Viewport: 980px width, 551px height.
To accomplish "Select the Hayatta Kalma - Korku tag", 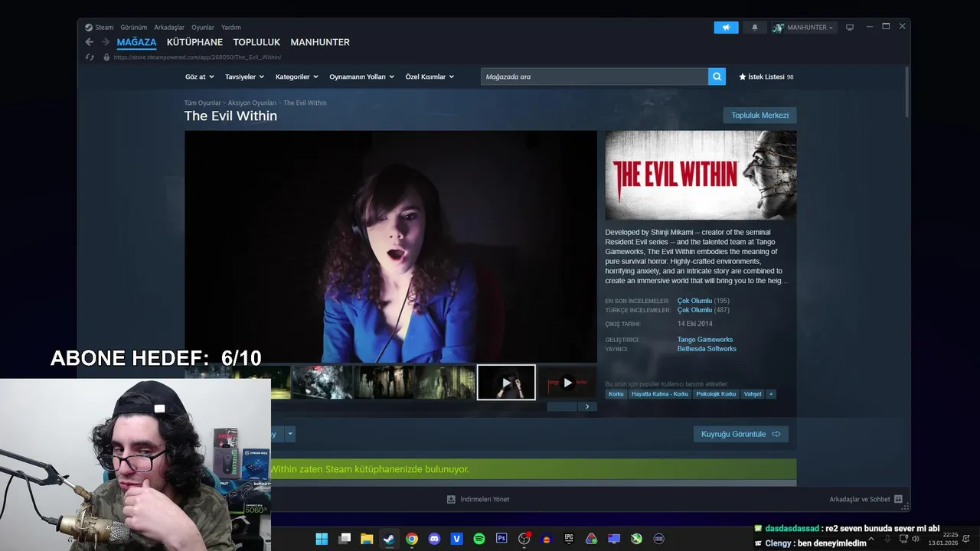I will pos(660,394).
